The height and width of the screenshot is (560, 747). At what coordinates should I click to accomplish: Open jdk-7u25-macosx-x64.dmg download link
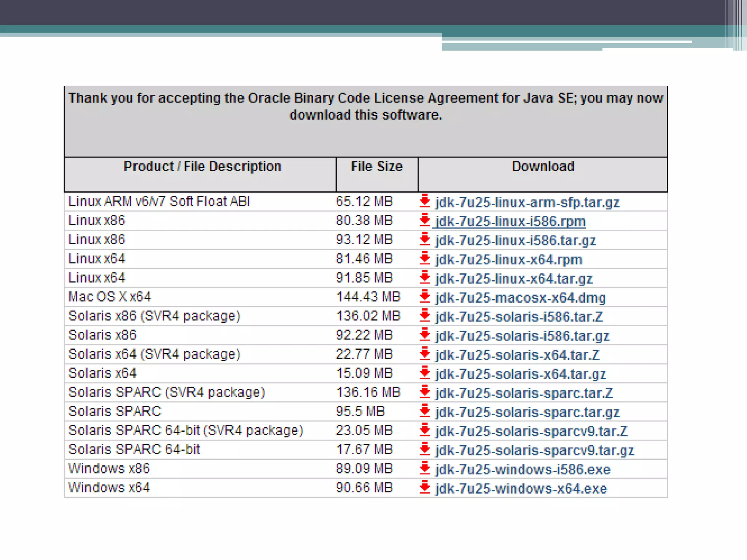click(520, 298)
